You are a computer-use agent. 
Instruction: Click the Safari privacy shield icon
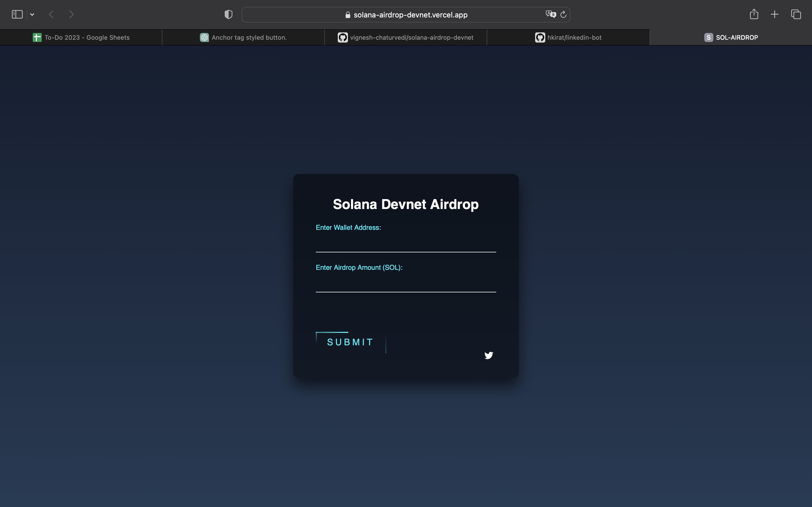coord(228,14)
